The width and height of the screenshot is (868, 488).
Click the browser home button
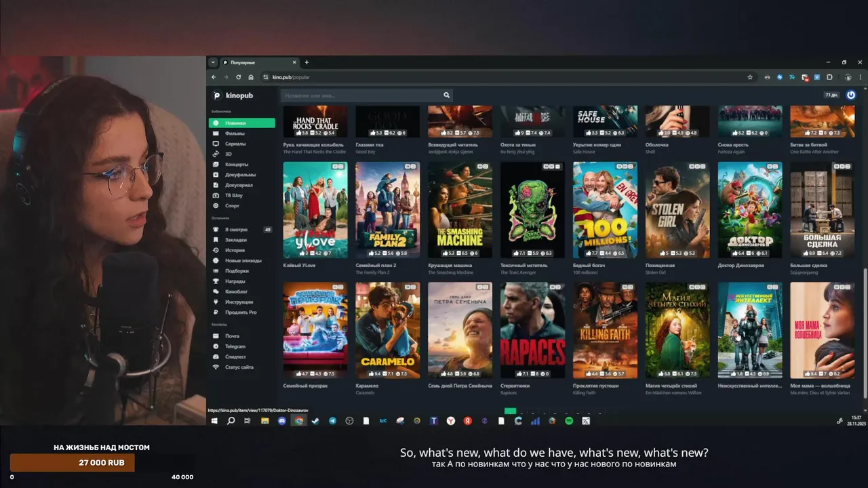[x=251, y=77]
